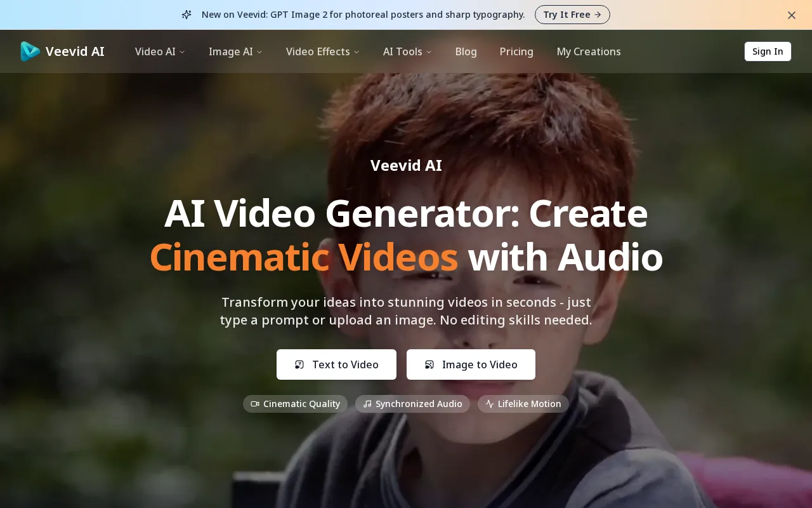Start the Text to Video generator
Viewport: 812px width, 508px height.
coord(336,364)
